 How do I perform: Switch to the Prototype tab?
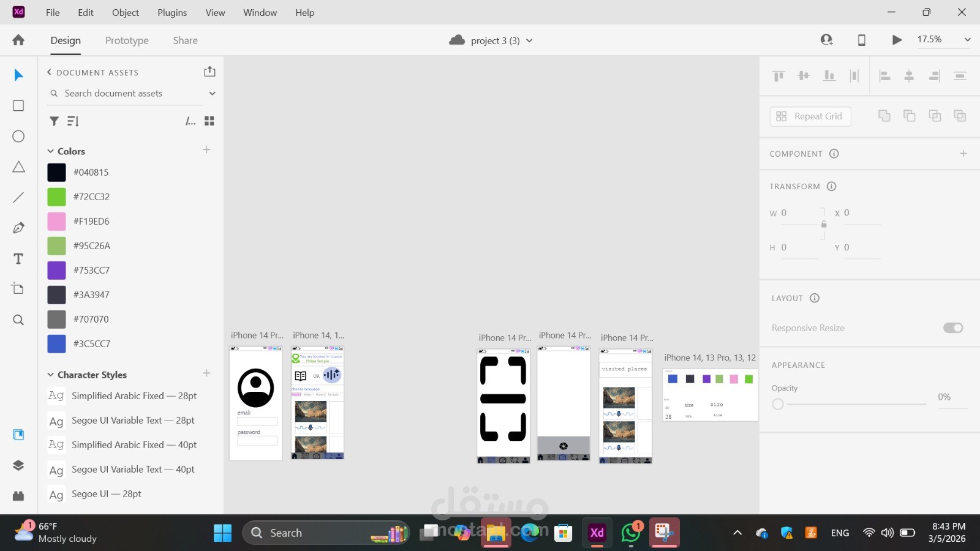point(127,40)
